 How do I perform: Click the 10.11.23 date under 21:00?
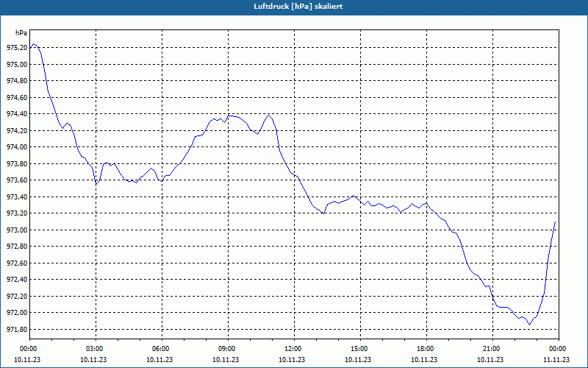490,359
